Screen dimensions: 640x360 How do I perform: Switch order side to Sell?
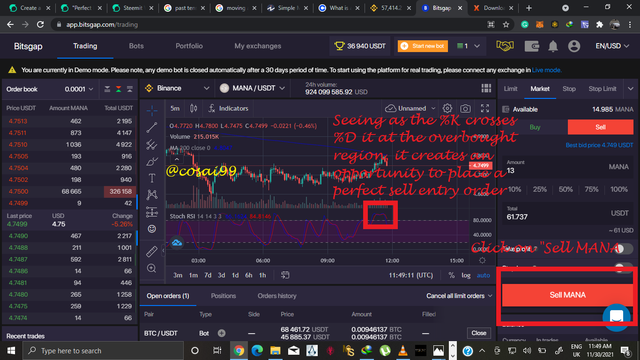[x=600, y=127]
